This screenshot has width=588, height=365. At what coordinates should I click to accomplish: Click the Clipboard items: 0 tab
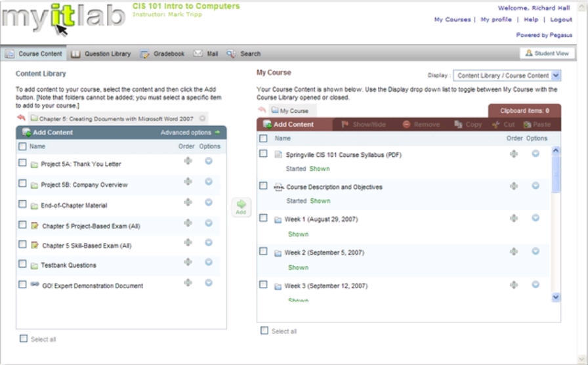[x=524, y=111]
